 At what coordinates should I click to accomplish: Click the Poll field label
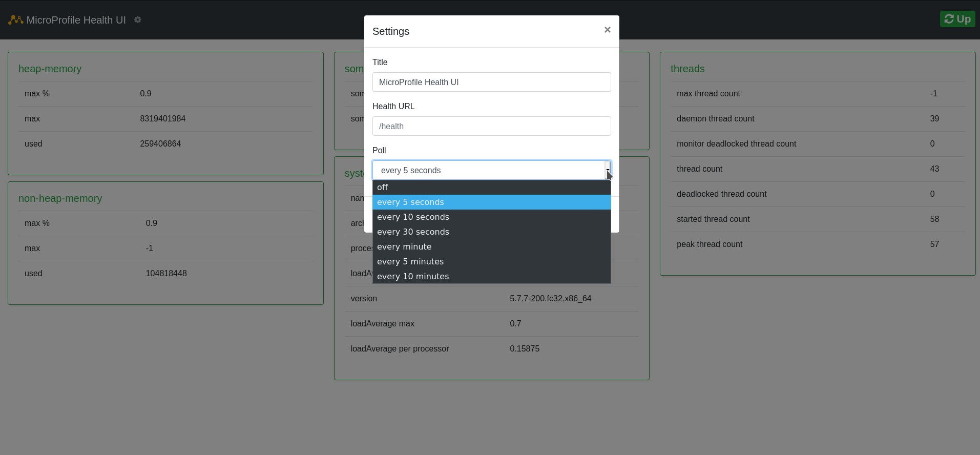pyautogui.click(x=379, y=150)
